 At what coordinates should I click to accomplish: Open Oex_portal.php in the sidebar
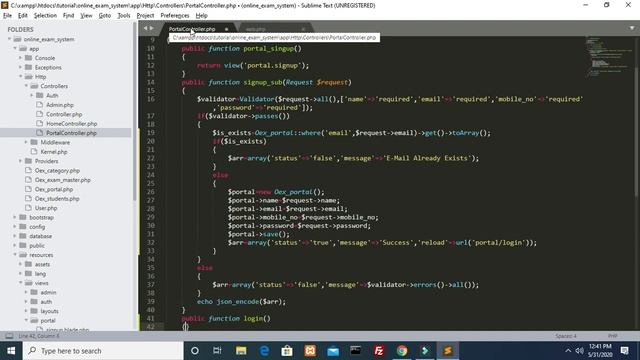(54, 189)
